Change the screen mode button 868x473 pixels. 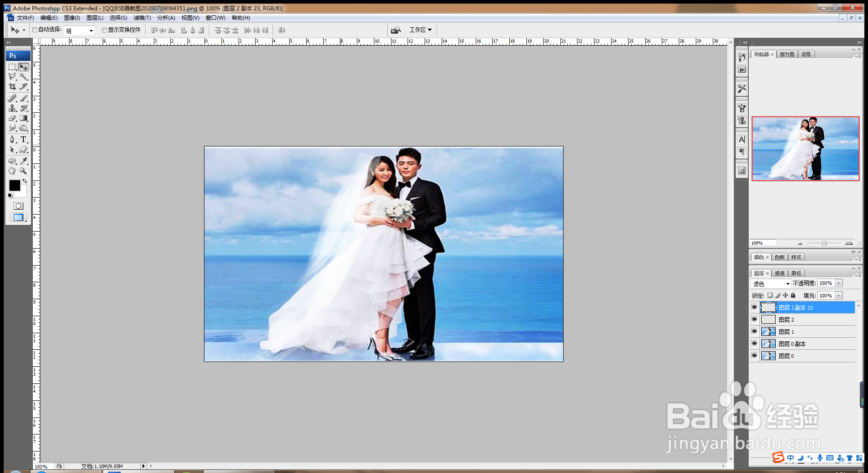(18, 217)
